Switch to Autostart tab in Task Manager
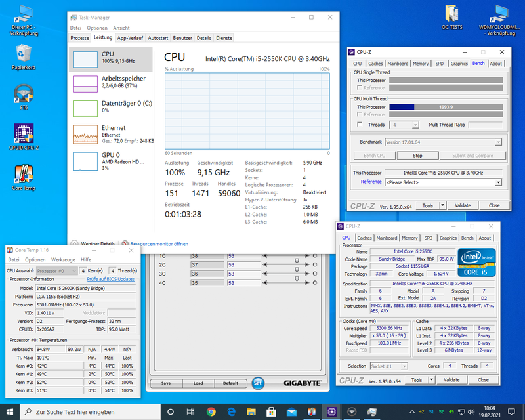The image size is (525, 420). [x=158, y=38]
